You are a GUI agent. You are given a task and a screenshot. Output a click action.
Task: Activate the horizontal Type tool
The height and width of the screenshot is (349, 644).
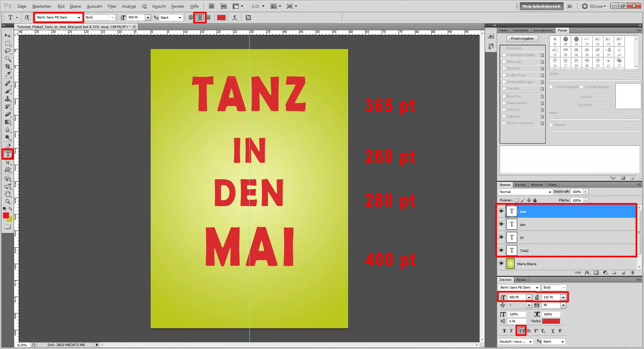click(7, 154)
